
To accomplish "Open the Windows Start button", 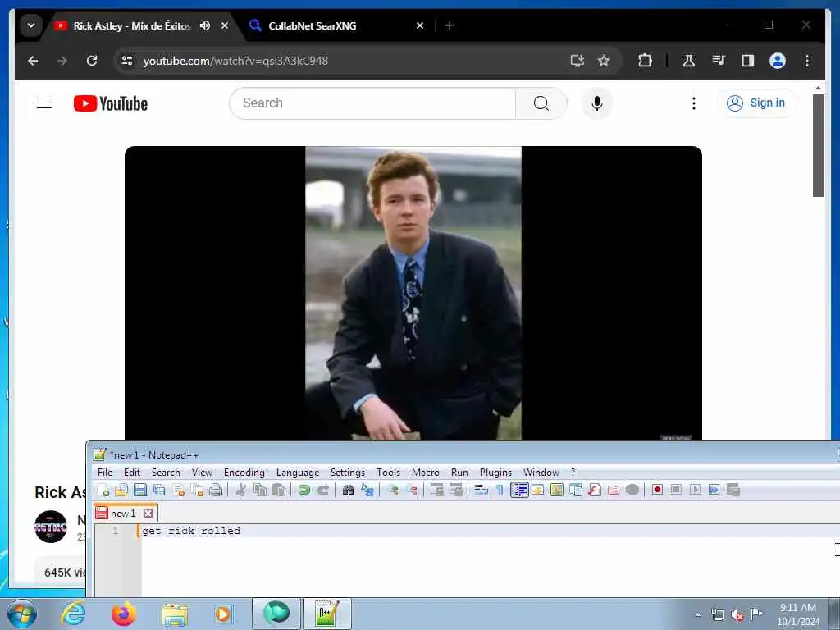I will click(22, 614).
